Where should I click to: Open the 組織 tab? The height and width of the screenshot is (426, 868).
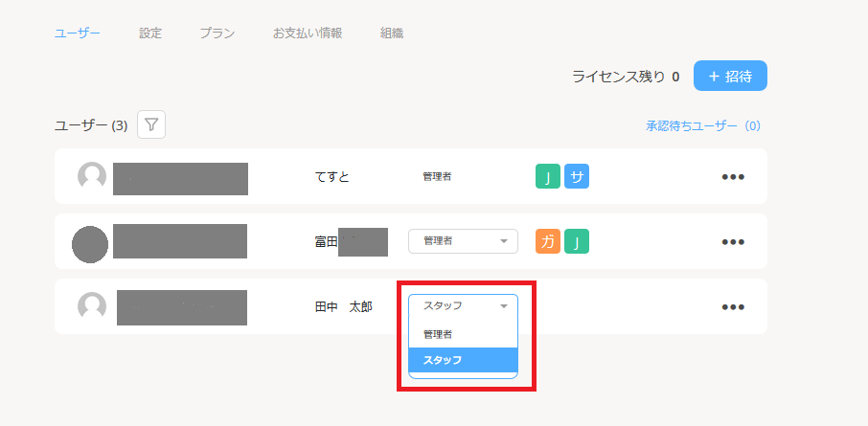click(x=391, y=34)
